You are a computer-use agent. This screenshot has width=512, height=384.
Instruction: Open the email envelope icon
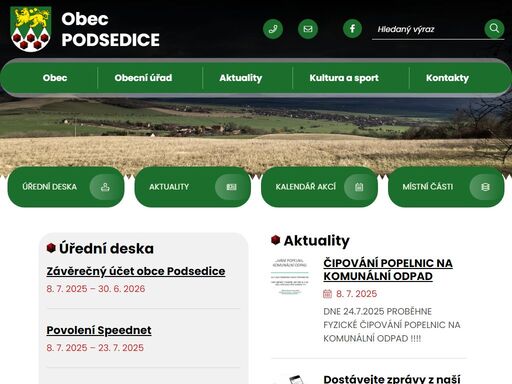[308, 29]
